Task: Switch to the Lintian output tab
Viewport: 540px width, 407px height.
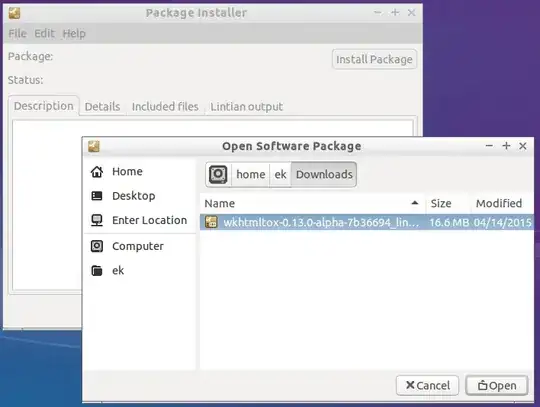Action: (x=247, y=106)
